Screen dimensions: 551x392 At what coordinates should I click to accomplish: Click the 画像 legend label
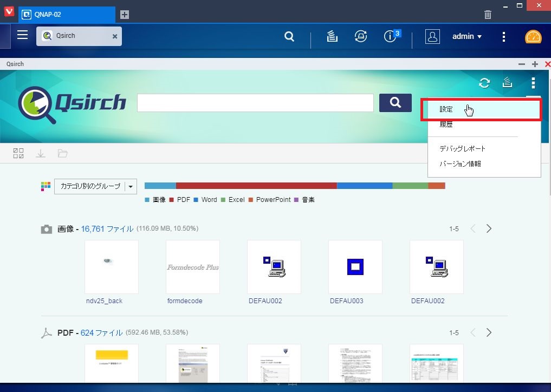coord(159,200)
